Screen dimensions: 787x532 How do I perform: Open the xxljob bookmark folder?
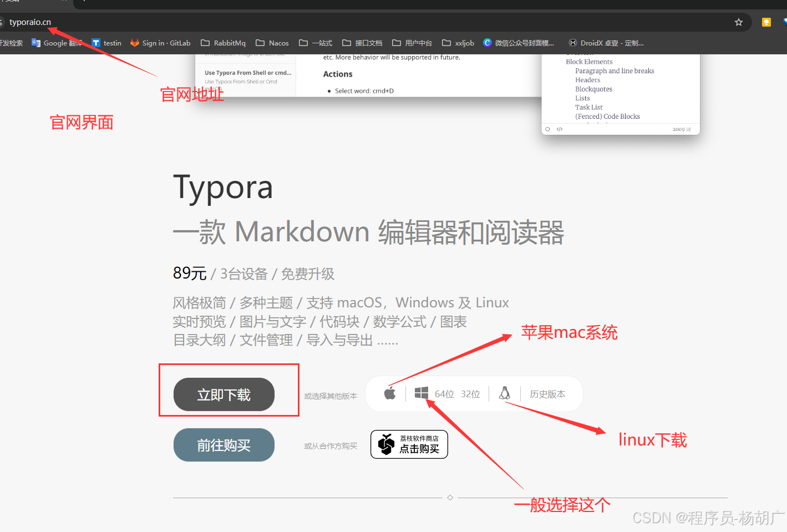(x=458, y=43)
